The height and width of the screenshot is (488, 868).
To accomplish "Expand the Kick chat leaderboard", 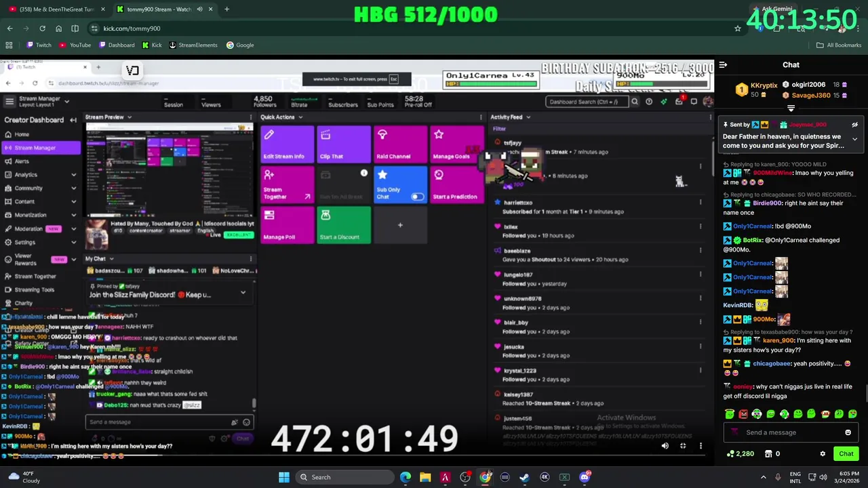I will point(791,108).
